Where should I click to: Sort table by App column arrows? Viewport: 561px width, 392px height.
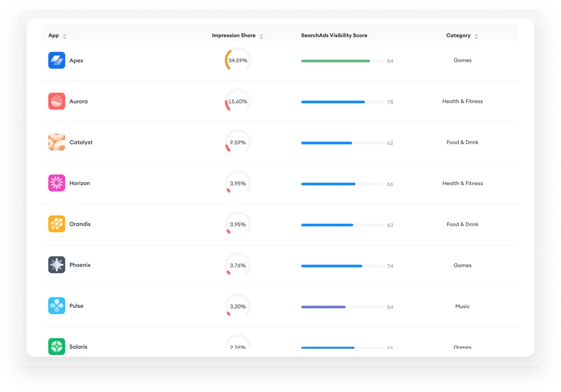(65, 36)
